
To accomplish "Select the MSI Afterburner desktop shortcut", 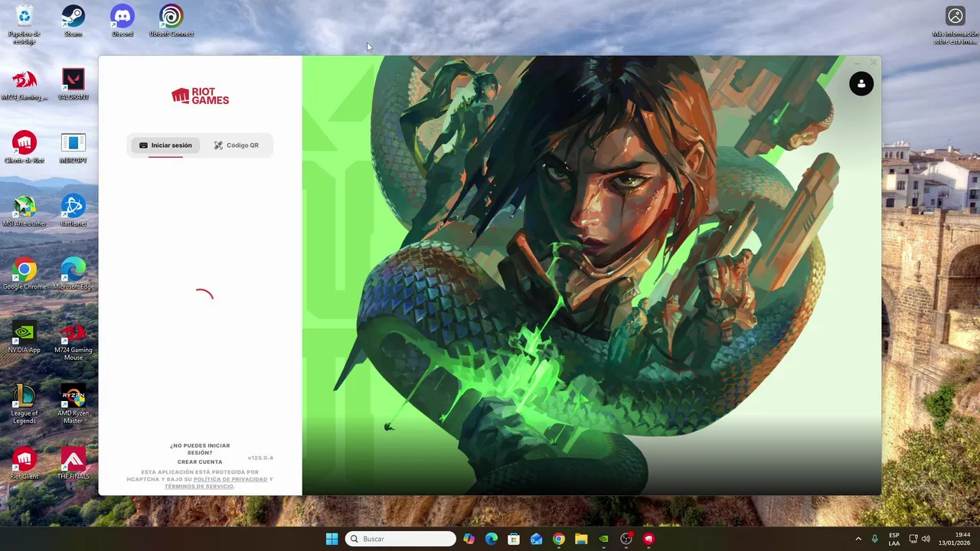I will [24, 211].
